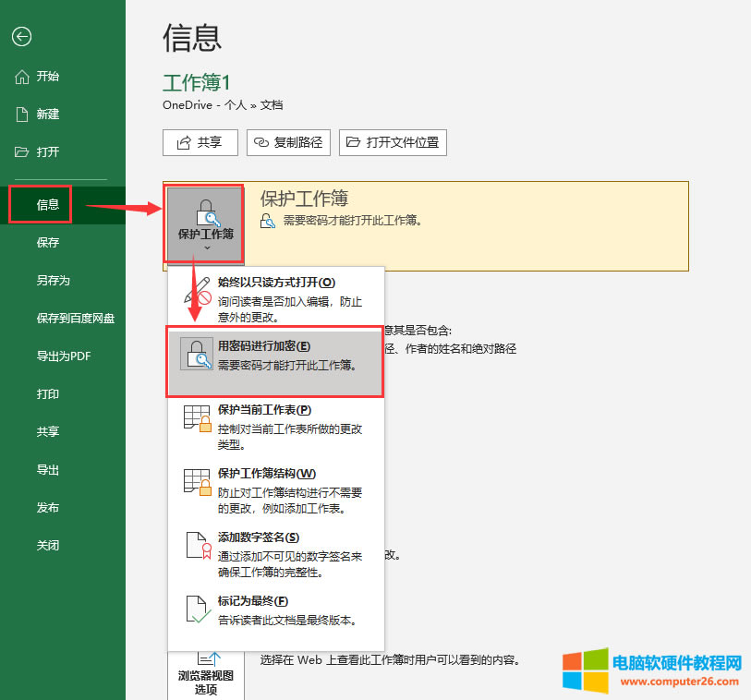Viewport: 751px width, 700px height.
Task: Expand the 保护工作簿 dropdown chevron
Action: coord(203,248)
